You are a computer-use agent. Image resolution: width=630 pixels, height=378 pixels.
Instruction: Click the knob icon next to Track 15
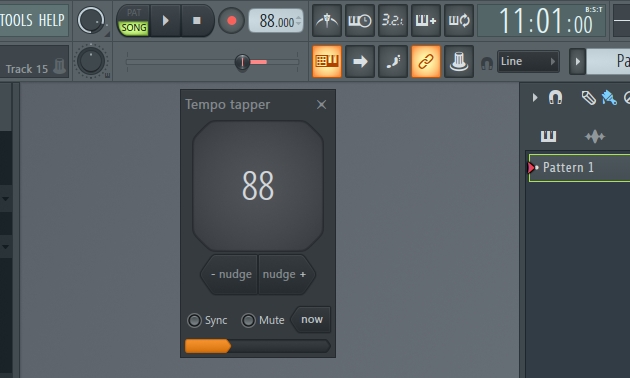[59, 66]
